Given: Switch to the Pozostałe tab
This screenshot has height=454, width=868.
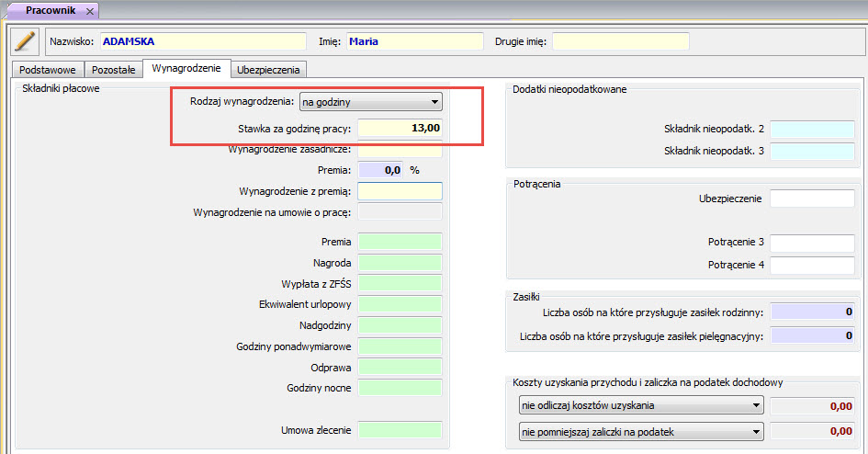Looking at the screenshot, I should 113,70.
